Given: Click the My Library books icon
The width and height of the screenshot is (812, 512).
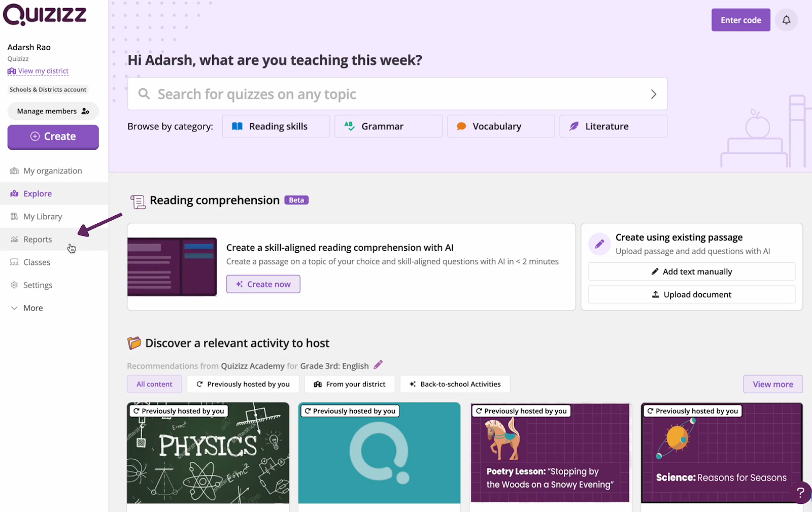Looking at the screenshot, I should tap(14, 216).
